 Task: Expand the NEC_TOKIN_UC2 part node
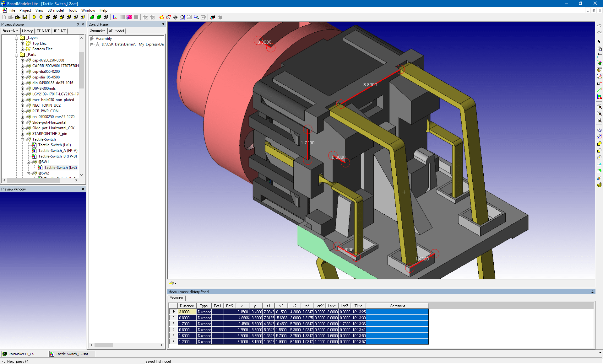[23, 105]
